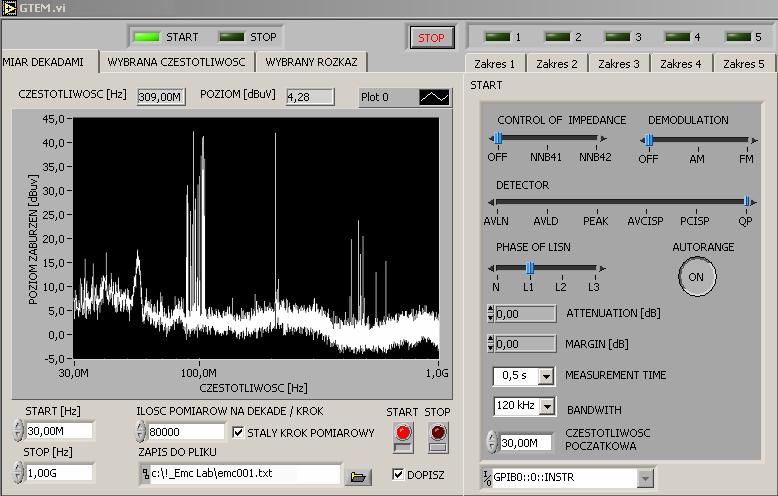778x496 pixels.
Task: Click the CZESTOTLIWOSC POCZATKOWA 30,00M field
Action: (525, 443)
